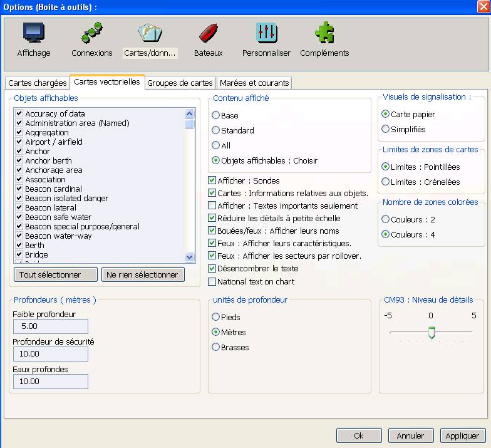
Task: Select Simplifiés signalisation visuals option
Action: point(386,129)
